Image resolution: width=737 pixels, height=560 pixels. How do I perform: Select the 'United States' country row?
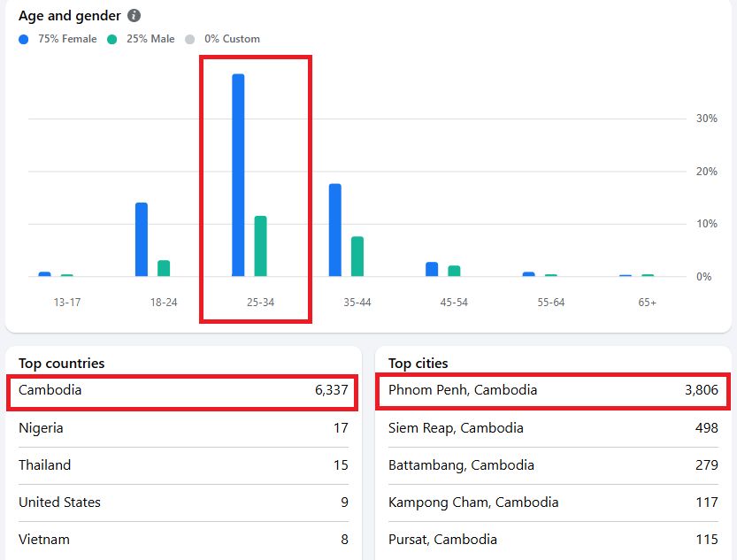tap(183, 502)
